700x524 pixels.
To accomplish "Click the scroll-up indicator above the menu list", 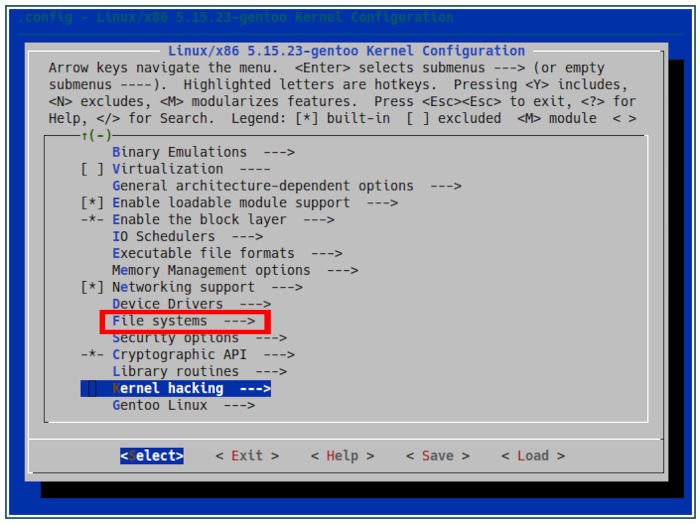I will click(96, 135).
